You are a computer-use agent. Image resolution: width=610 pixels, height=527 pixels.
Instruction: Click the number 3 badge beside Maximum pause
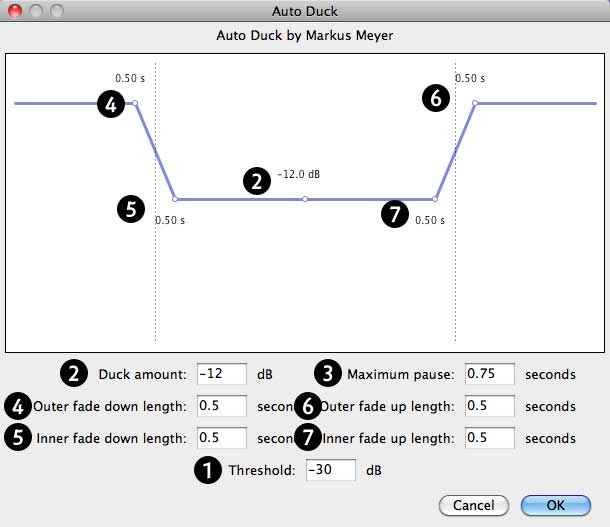pos(327,374)
